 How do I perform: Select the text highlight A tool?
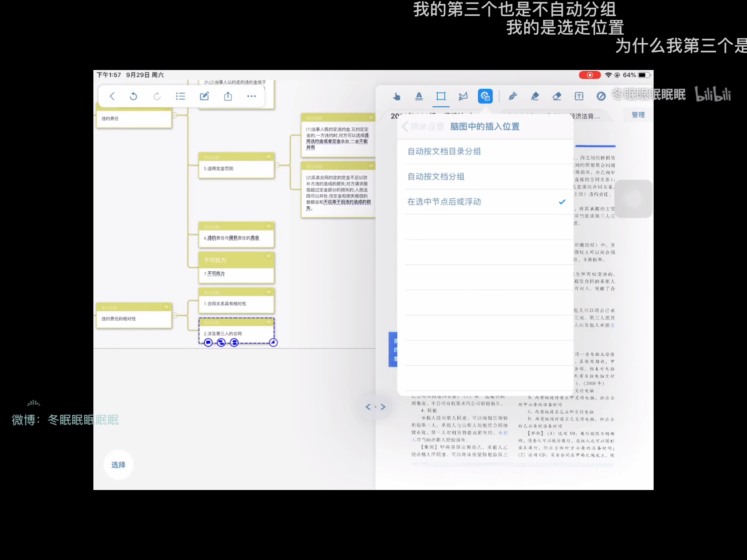click(419, 96)
